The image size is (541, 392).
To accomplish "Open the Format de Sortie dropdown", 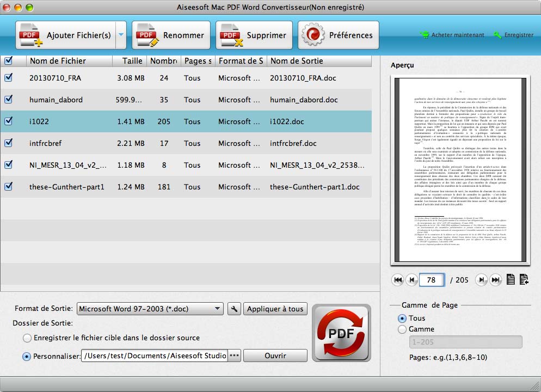I will [151, 309].
